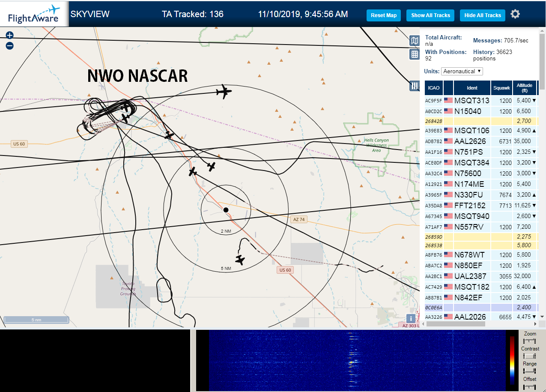Open the FlightAware logo
The width and height of the screenshot is (546, 392).
click(34, 14)
